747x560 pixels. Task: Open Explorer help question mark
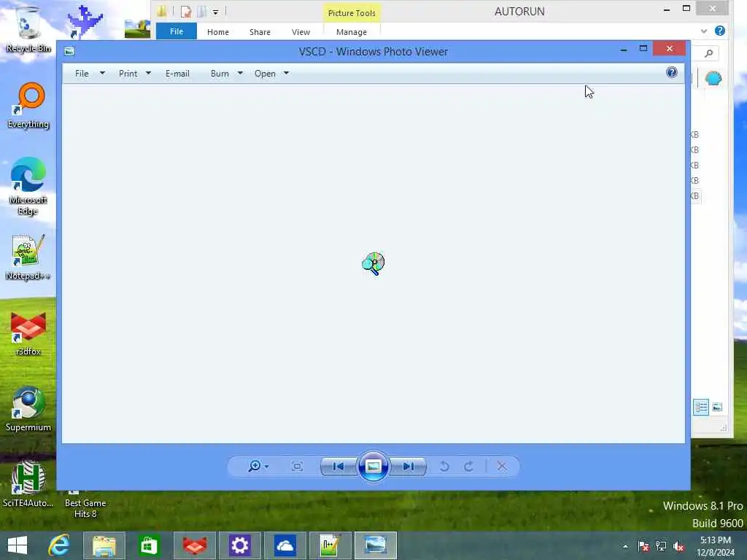pos(720,31)
